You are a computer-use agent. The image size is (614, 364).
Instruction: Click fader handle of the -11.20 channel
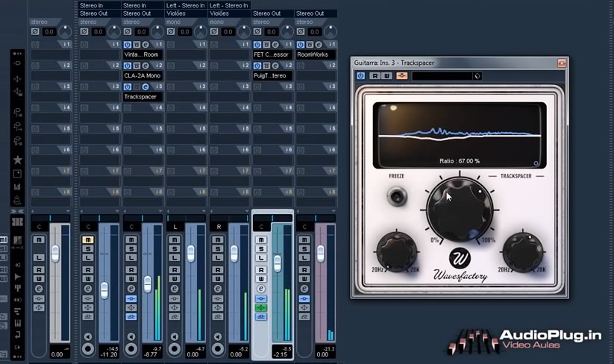104,291
